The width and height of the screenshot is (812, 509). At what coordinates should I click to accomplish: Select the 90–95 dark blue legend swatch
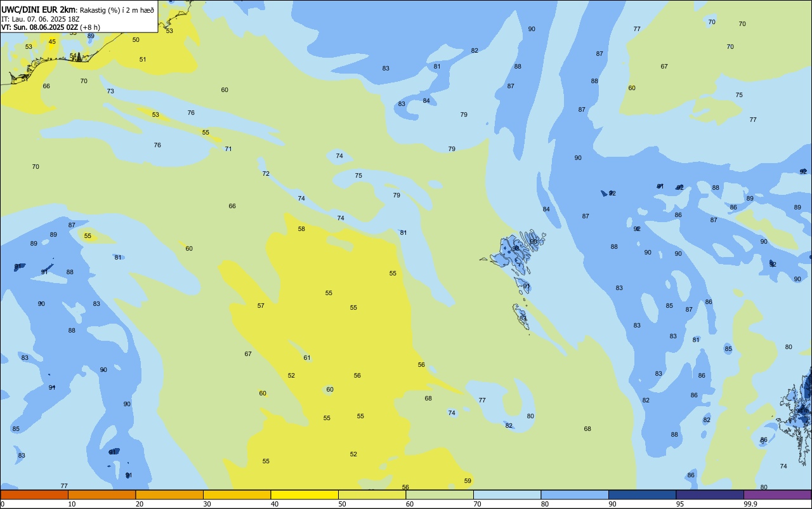[642, 494]
